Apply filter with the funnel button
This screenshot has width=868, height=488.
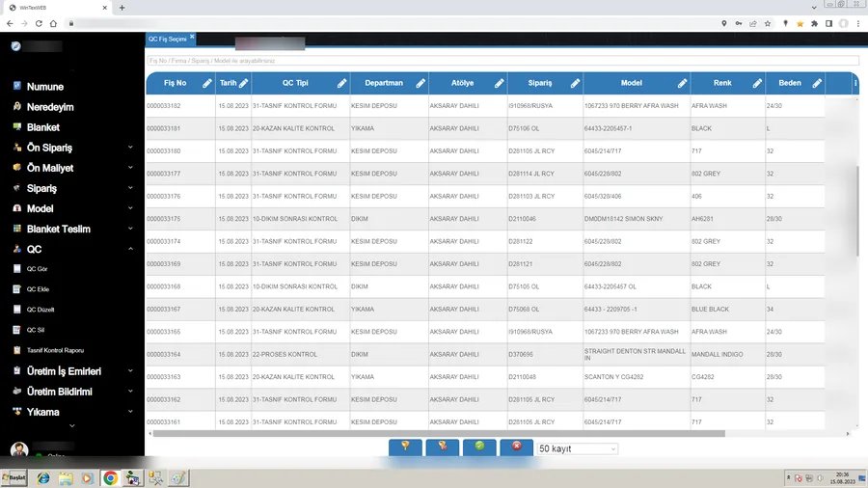(x=405, y=447)
